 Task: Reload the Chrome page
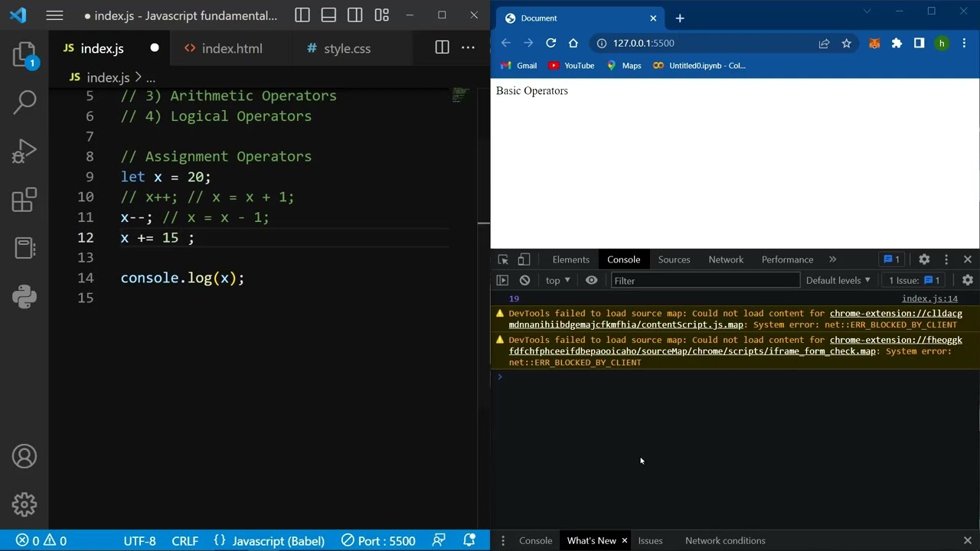pyautogui.click(x=550, y=43)
